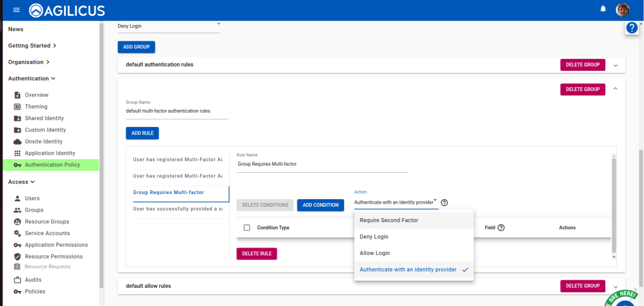This screenshot has height=306, width=644.
Task: Click the ADD CONDITION button
Action: pyautogui.click(x=321, y=205)
